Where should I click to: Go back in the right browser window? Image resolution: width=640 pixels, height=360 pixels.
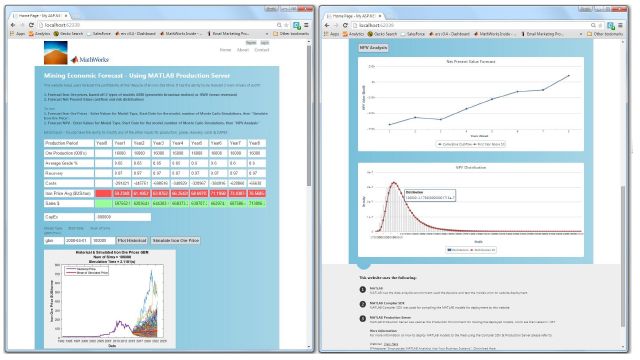coord(327,25)
